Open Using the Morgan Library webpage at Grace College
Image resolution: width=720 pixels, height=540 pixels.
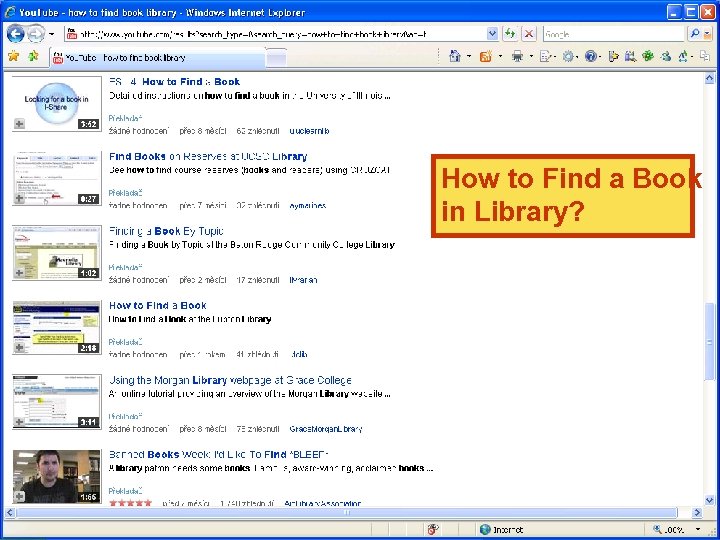(x=230, y=380)
